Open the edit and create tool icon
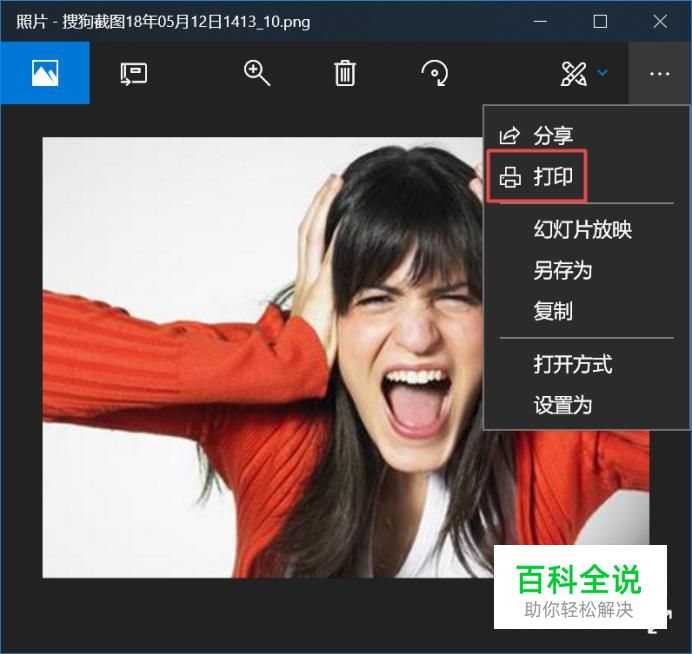Image resolution: width=692 pixels, height=654 pixels. click(574, 73)
